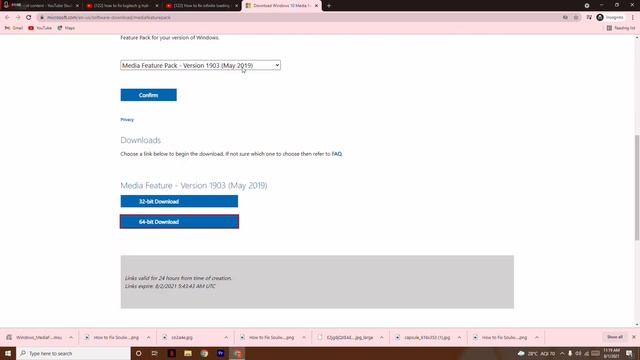
Task: Open the Maps bookmark
Action: (66, 28)
